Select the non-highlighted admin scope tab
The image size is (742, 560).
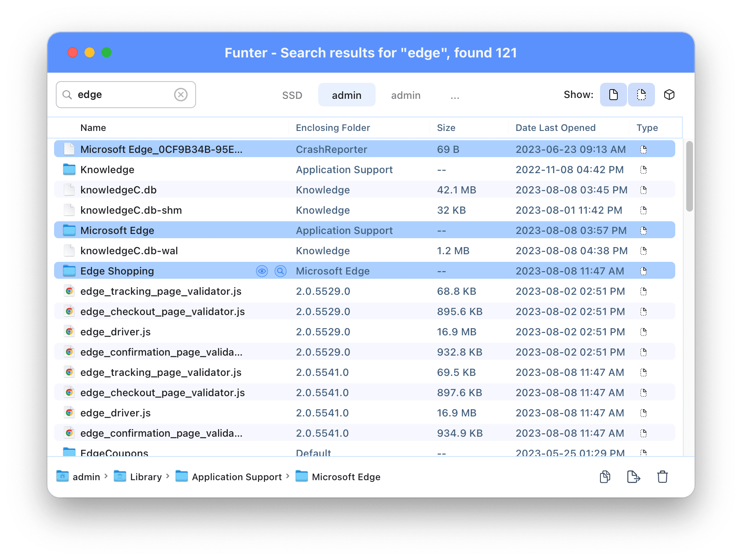pos(406,95)
